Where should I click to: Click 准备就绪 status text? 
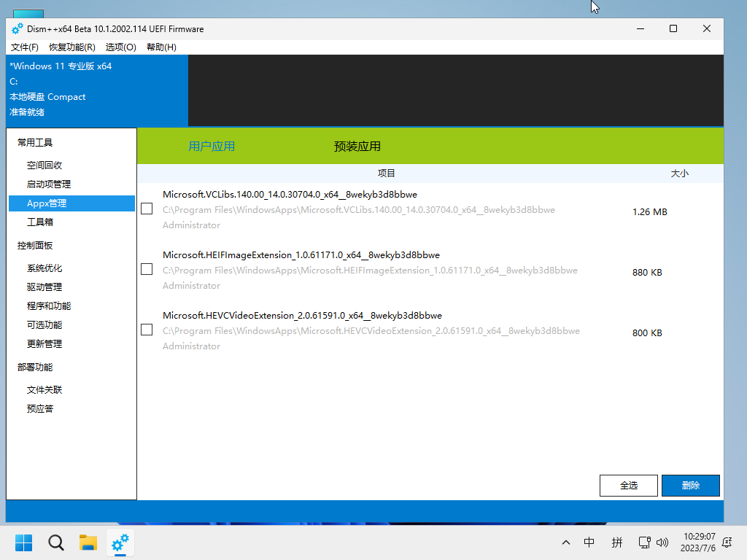click(27, 112)
